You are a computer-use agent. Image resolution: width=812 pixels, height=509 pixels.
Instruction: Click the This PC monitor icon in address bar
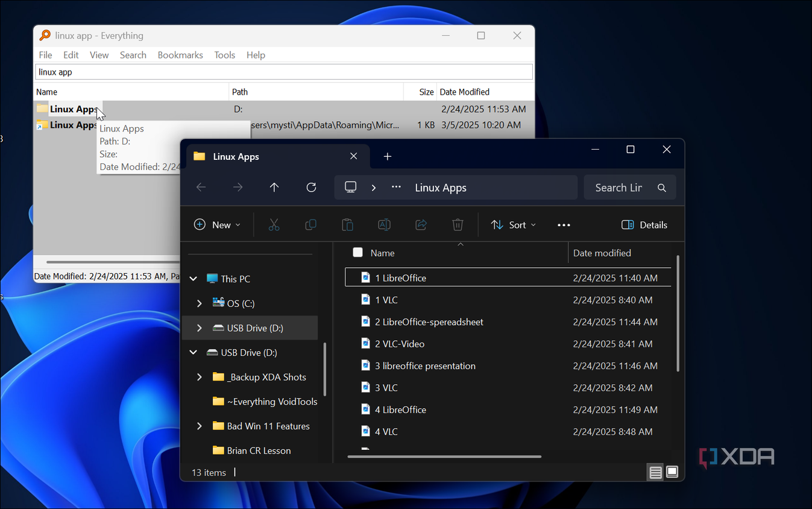point(351,188)
